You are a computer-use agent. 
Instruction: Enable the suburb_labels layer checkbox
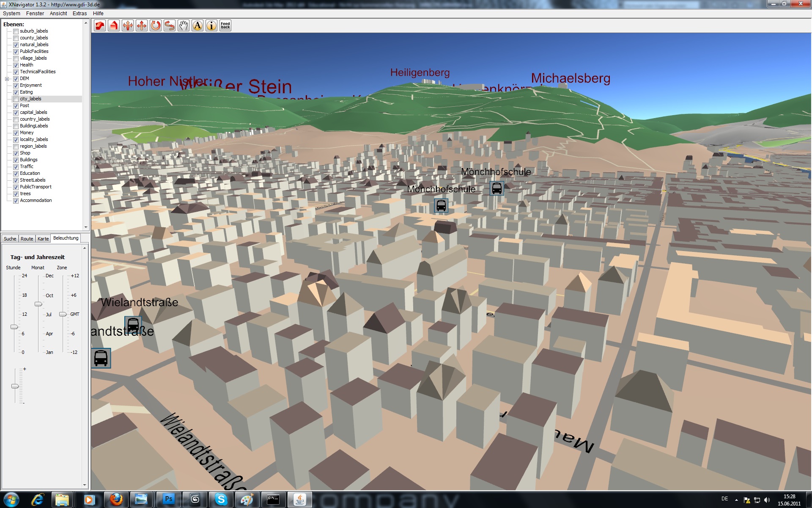[x=16, y=31]
